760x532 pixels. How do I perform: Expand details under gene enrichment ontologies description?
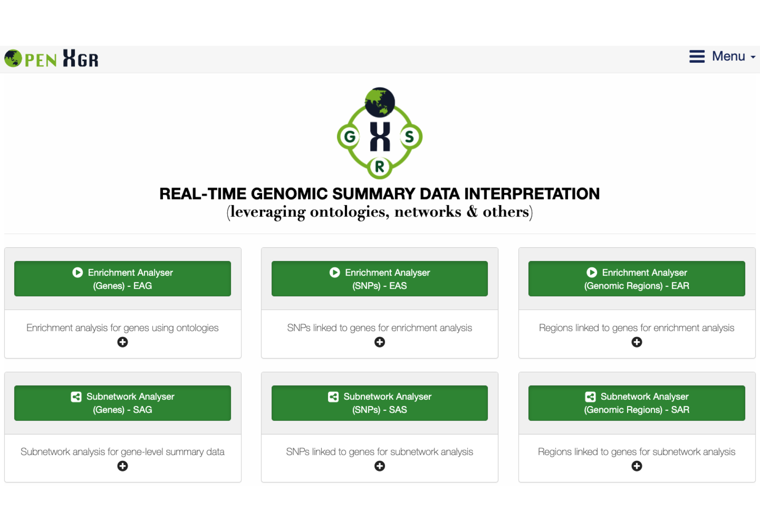click(x=122, y=342)
